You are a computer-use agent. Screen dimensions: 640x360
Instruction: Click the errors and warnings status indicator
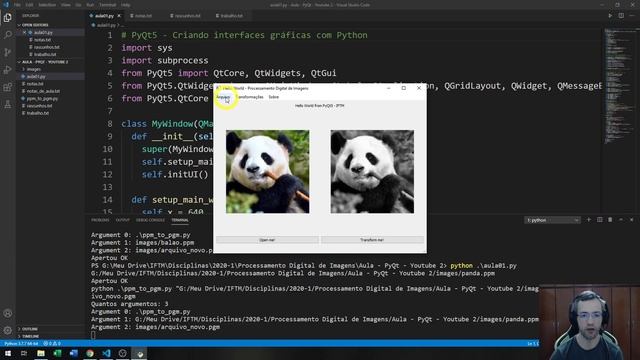52,344
